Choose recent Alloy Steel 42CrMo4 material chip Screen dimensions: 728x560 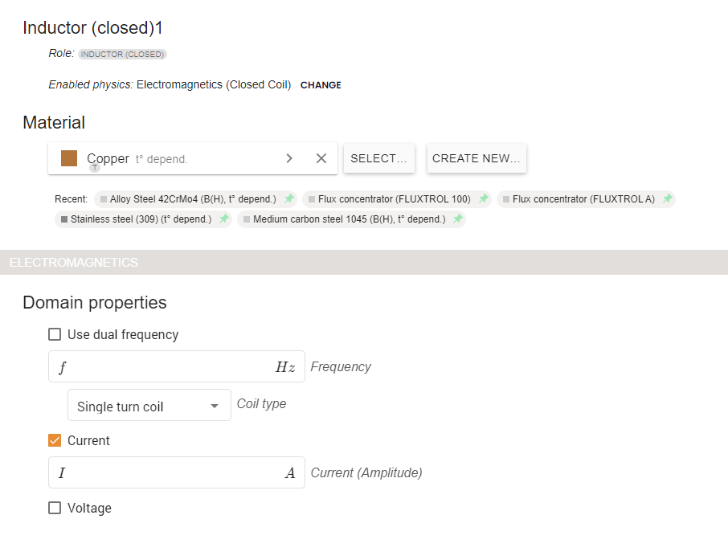pos(192,199)
